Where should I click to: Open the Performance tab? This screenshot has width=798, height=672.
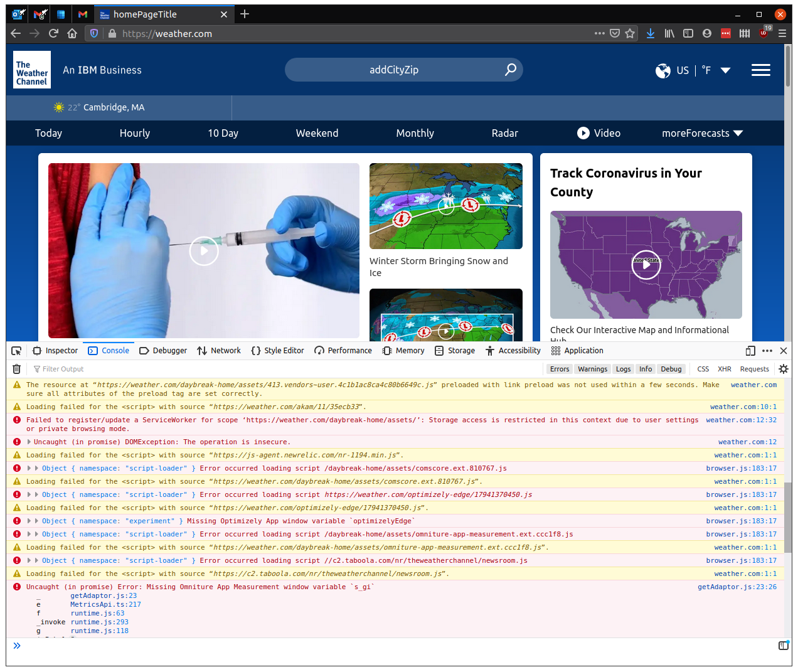[343, 351]
